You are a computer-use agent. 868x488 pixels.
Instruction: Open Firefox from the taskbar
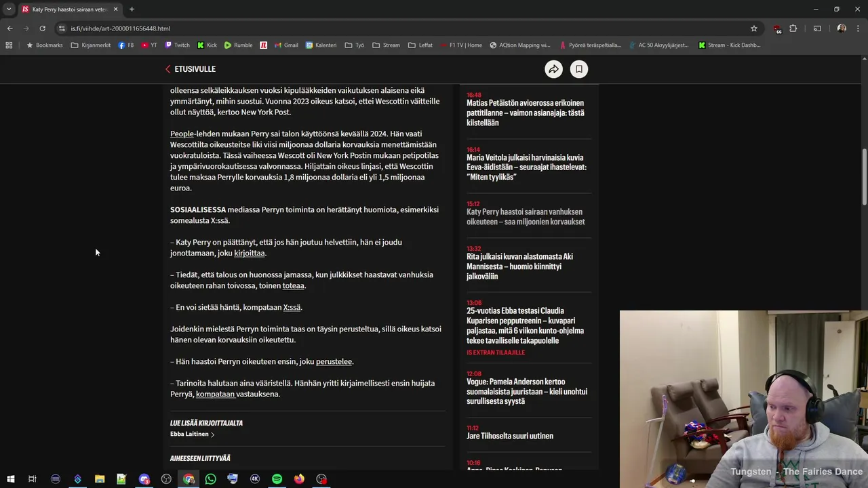tap(299, 479)
